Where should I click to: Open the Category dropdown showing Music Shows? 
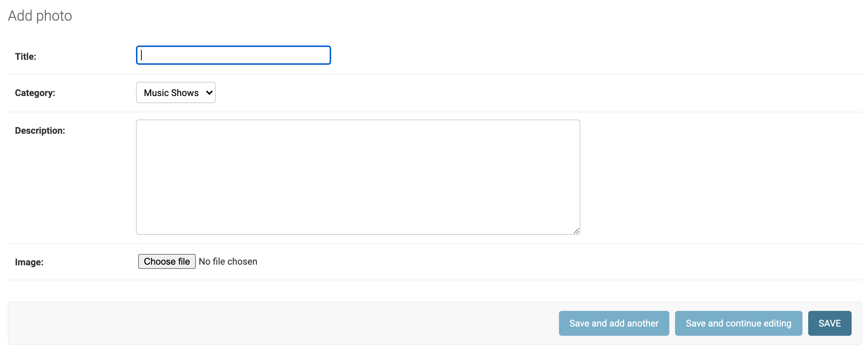176,92
